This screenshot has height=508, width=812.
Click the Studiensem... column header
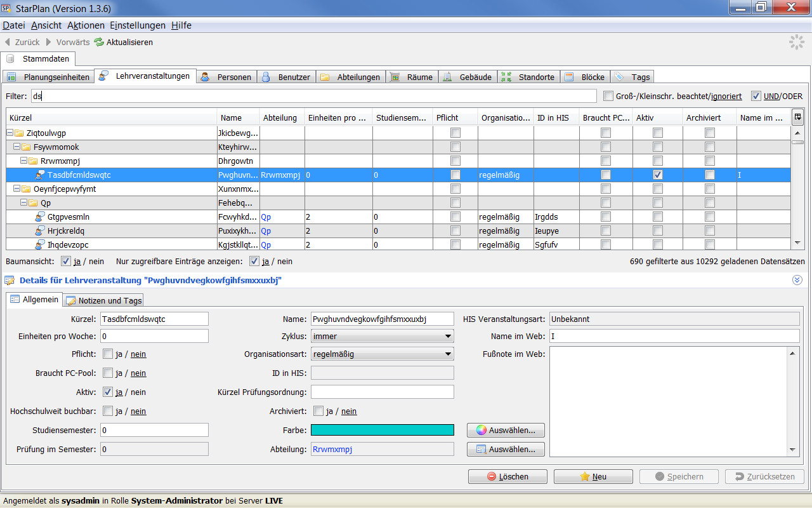point(402,117)
